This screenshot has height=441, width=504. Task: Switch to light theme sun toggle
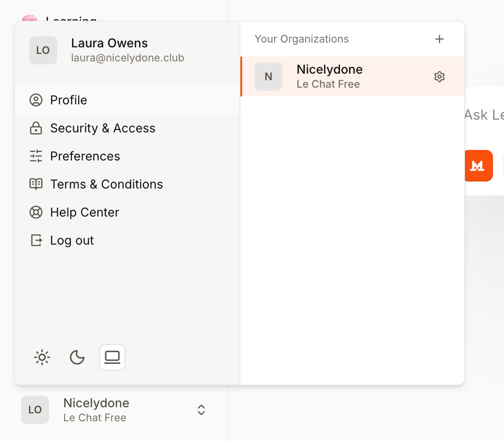click(x=42, y=357)
